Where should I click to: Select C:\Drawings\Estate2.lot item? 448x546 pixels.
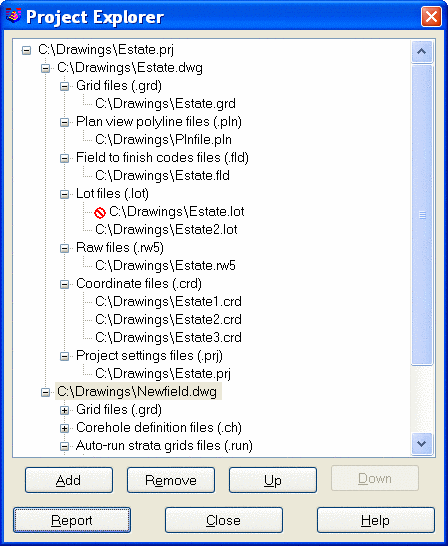click(166, 229)
